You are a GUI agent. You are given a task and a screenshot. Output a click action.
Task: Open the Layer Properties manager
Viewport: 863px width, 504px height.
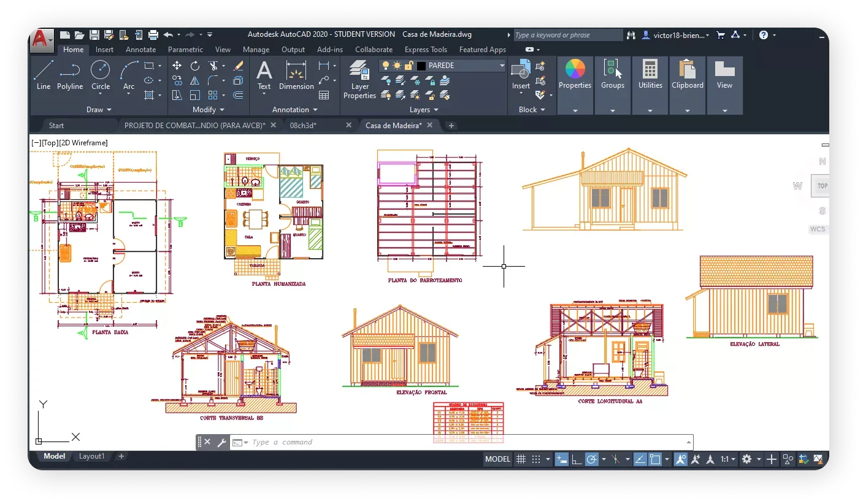(359, 80)
